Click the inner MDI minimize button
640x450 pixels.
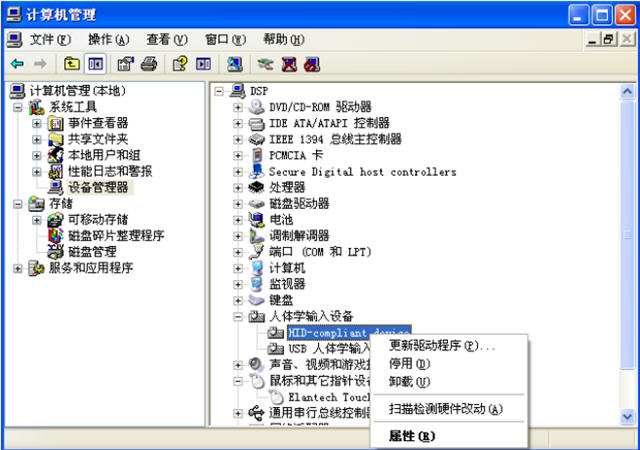[x=593, y=40]
